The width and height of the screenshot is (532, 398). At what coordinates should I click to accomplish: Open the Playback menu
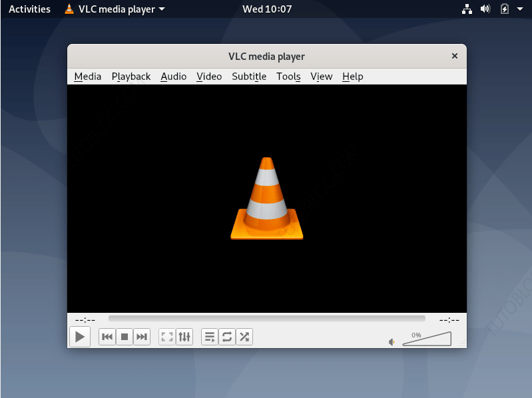tap(131, 77)
